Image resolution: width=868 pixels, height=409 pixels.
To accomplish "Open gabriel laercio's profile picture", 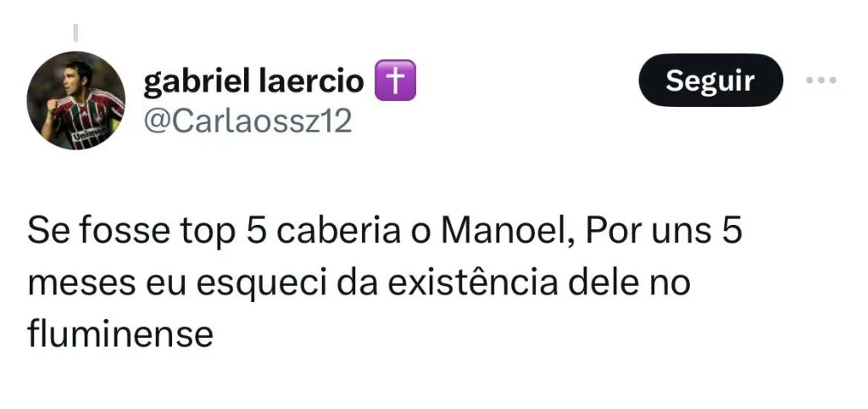I will pyautogui.click(x=76, y=100).
